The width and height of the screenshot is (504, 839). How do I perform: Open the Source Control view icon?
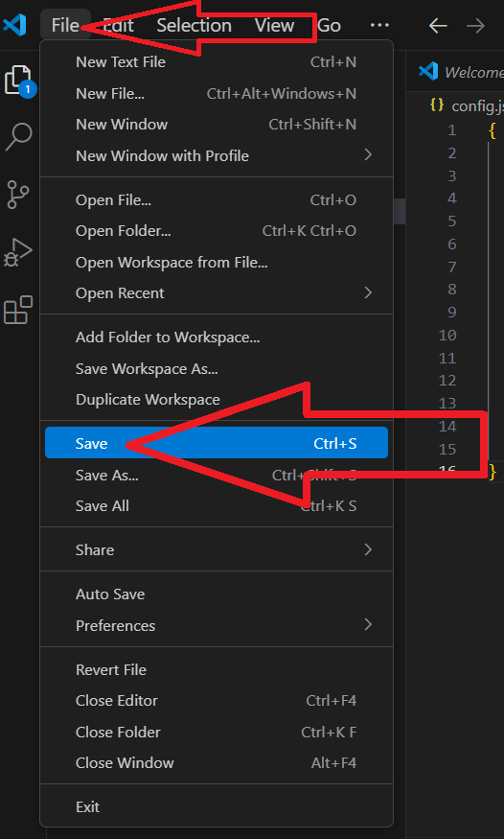pyautogui.click(x=19, y=195)
